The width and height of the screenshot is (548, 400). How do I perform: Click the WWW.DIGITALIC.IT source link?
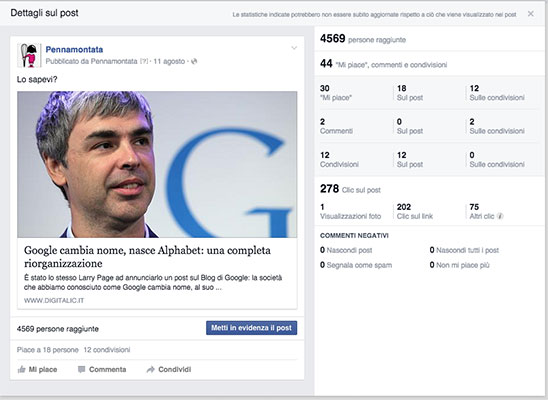(x=54, y=300)
